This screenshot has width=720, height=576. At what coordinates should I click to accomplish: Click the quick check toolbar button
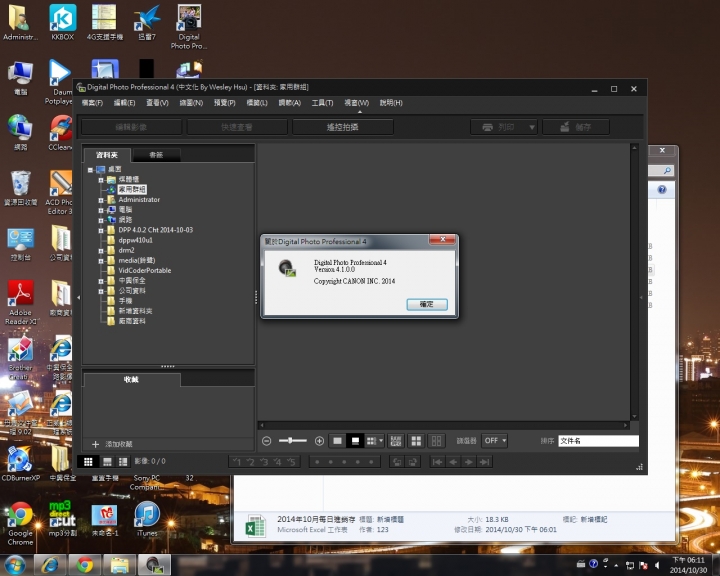pyautogui.click(x=237, y=127)
